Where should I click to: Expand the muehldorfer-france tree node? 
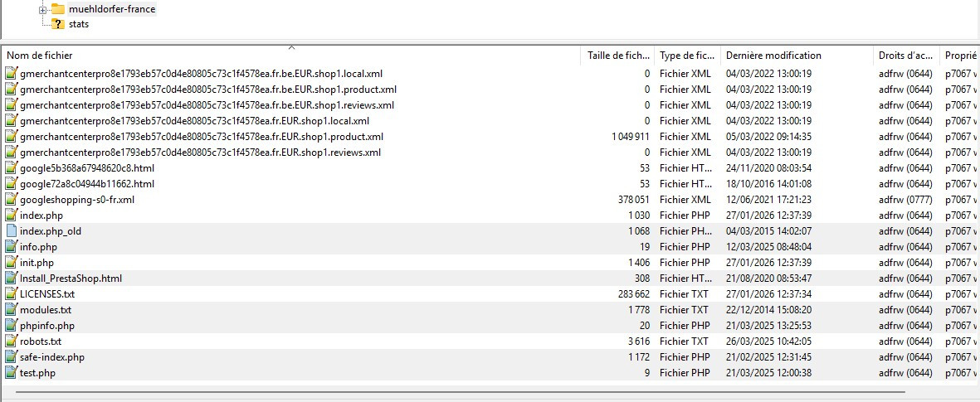pos(42,9)
